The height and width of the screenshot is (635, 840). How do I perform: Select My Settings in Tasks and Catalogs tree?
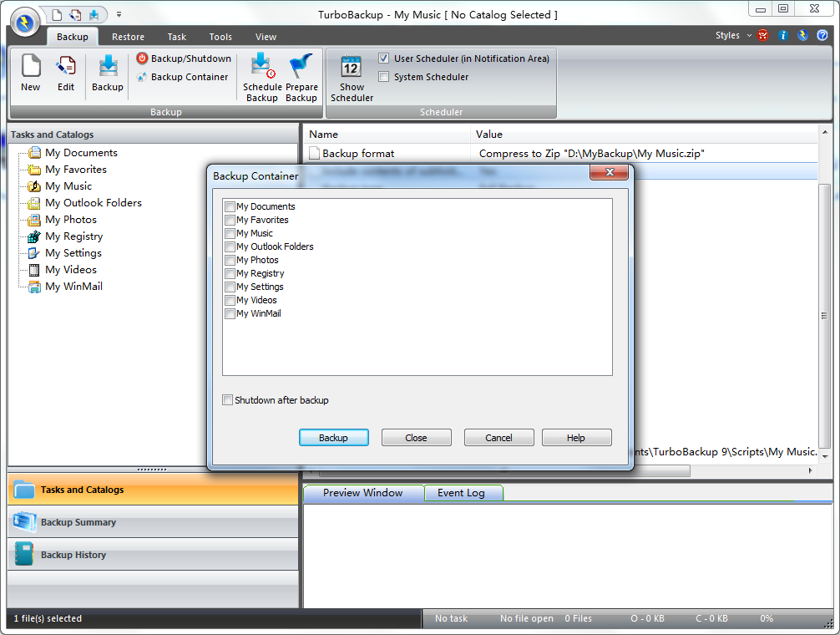(73, 253)
